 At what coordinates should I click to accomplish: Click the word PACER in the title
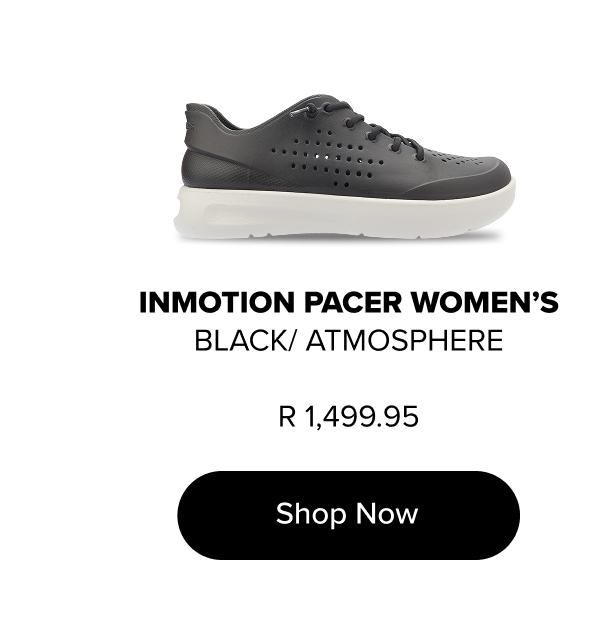pyautogui.click(x=353, y=302)
